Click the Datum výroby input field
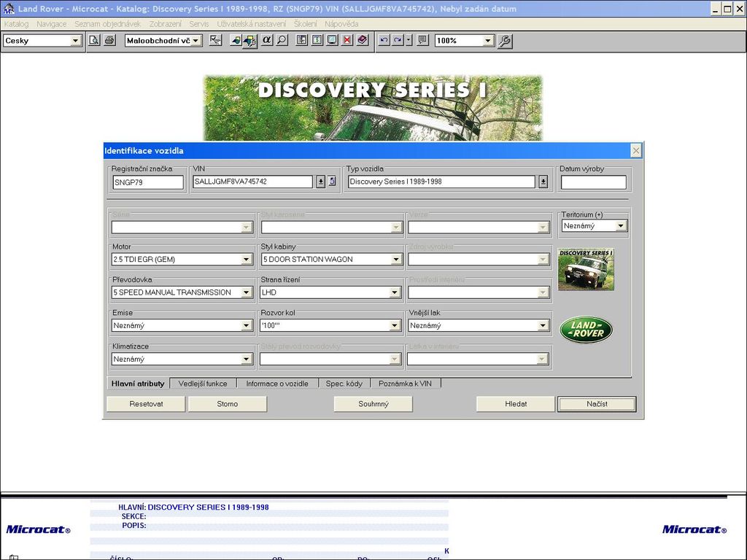The image size is (747, 560). pyautogui.click(x=593, y=182)
